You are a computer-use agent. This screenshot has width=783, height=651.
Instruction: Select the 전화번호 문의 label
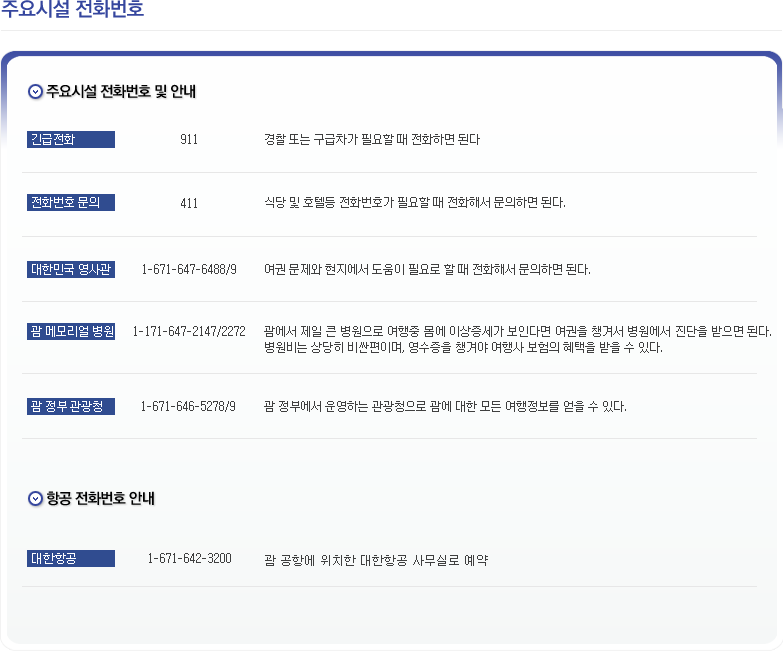click(x=71, y=203)
